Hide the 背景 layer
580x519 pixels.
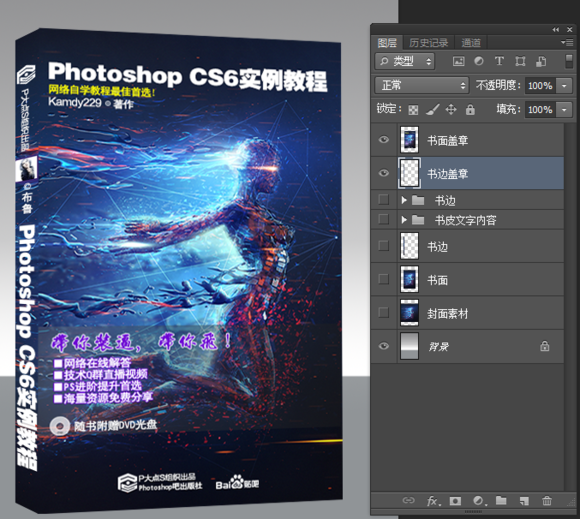(x=384, y=346)
